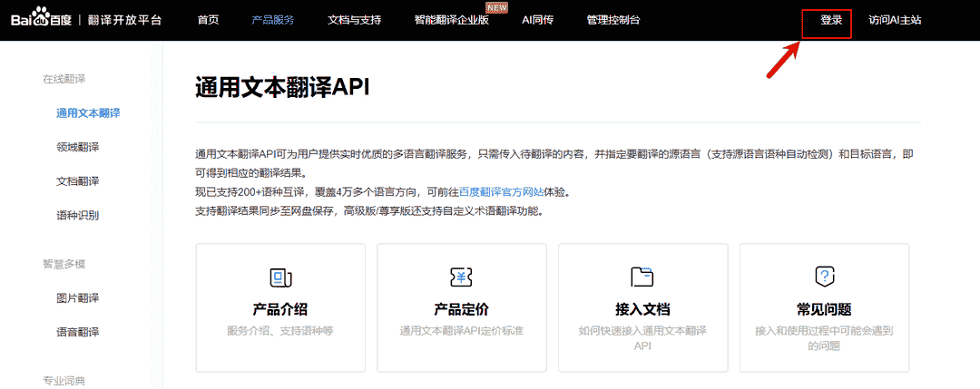Click the 产品介绍 document icon
The width and height of the screenshot is (980, 389).
pos(279,277)
